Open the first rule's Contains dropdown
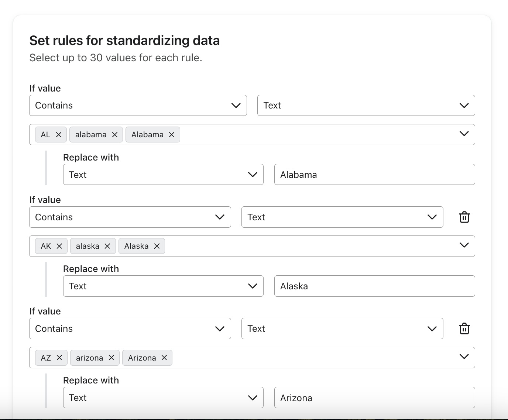 pos(138,105)
